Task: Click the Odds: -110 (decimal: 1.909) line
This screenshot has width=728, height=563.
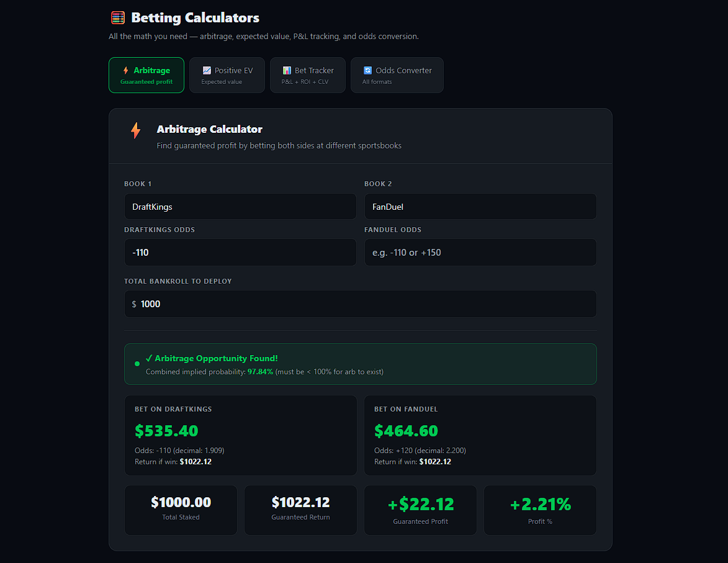Action: 180,451
